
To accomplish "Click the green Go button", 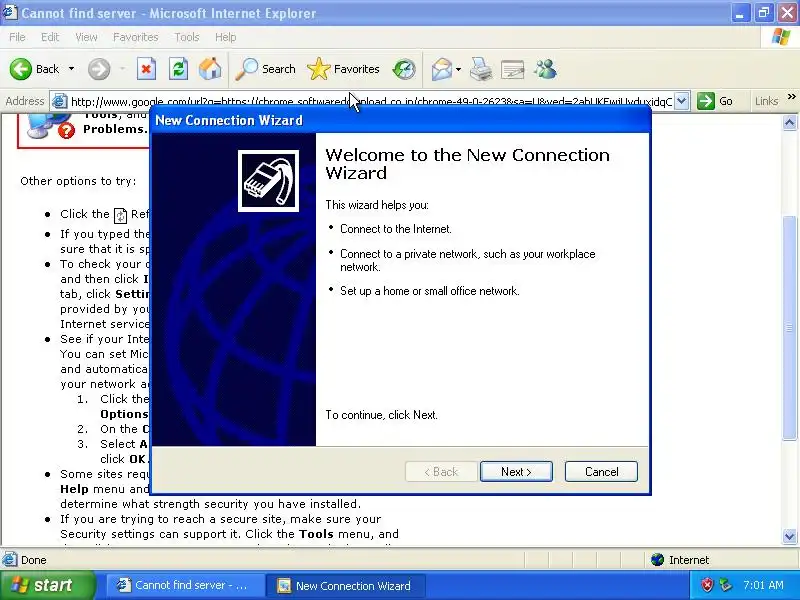I will [x=715, y=101].
